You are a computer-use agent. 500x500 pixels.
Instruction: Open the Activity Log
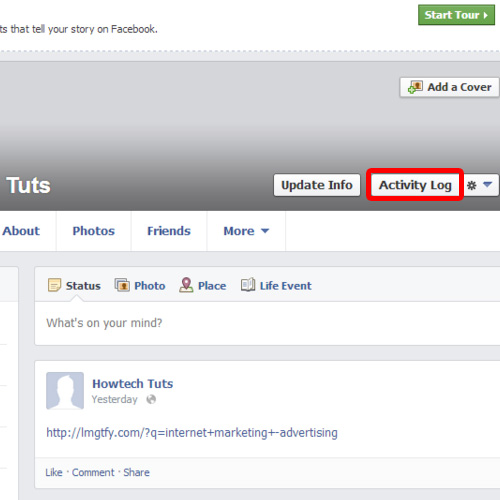[x=415, y=185]
